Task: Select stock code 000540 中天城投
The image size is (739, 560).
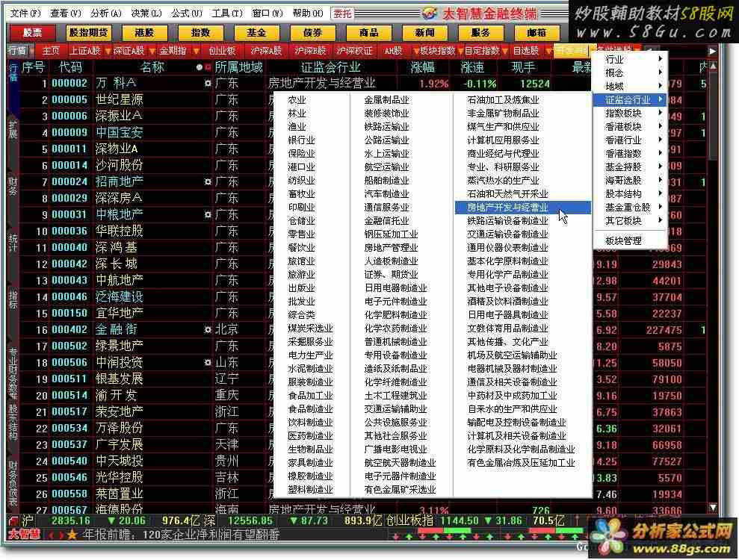Action: 69,461
